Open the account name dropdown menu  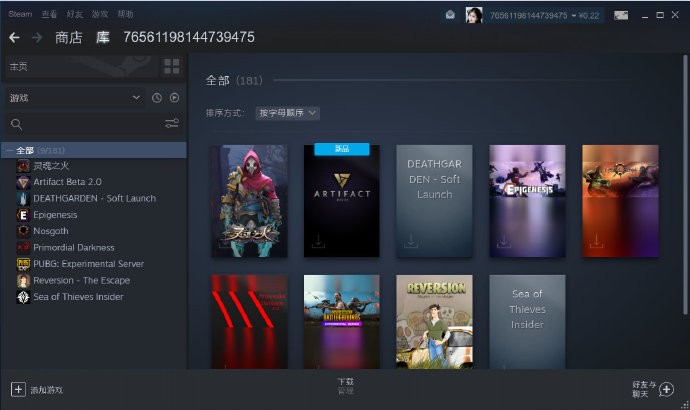pyautogui.click(x=530, y=15)
